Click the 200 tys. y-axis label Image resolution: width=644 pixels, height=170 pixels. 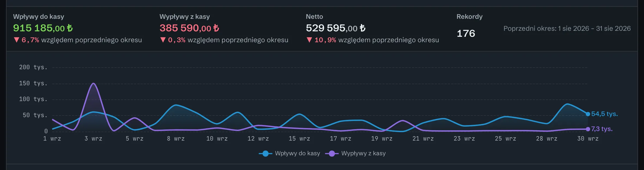pos(33,67)
